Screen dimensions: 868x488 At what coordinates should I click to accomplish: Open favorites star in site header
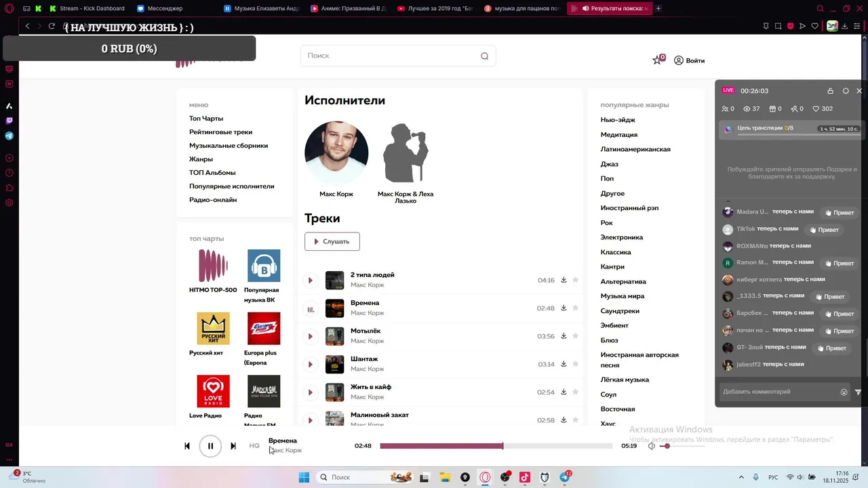(x=657, y=60)
